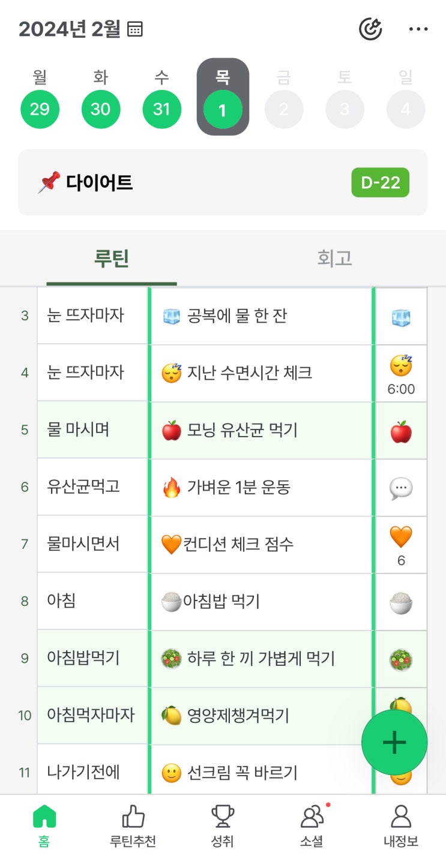Image resolution: width=446 pixels, height=868 pixels.
Task: Toggle rice bowl check for 아침밥 먹기
Action: 401,602
